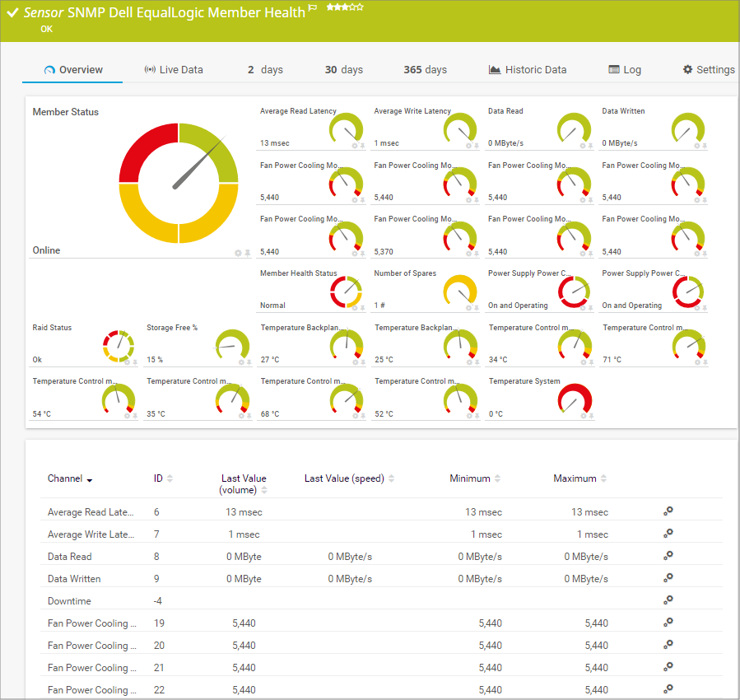Open channel settings for the Average Read Latency row

[668, 511]
